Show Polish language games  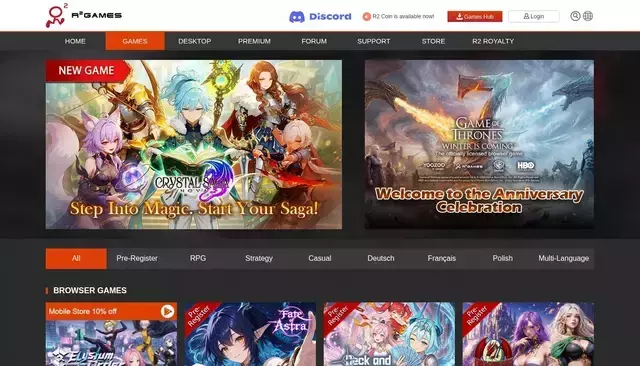pos(502,259)
